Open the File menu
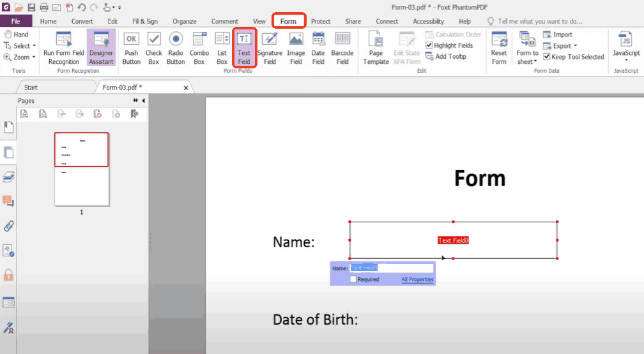Viewport: 644px width, 354px height. point(16,21)
